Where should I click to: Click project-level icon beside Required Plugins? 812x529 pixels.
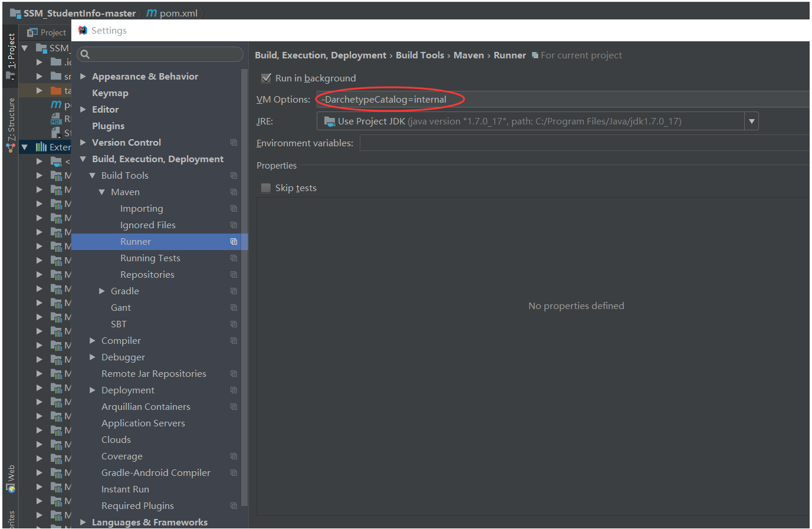[x=234, y=506]
